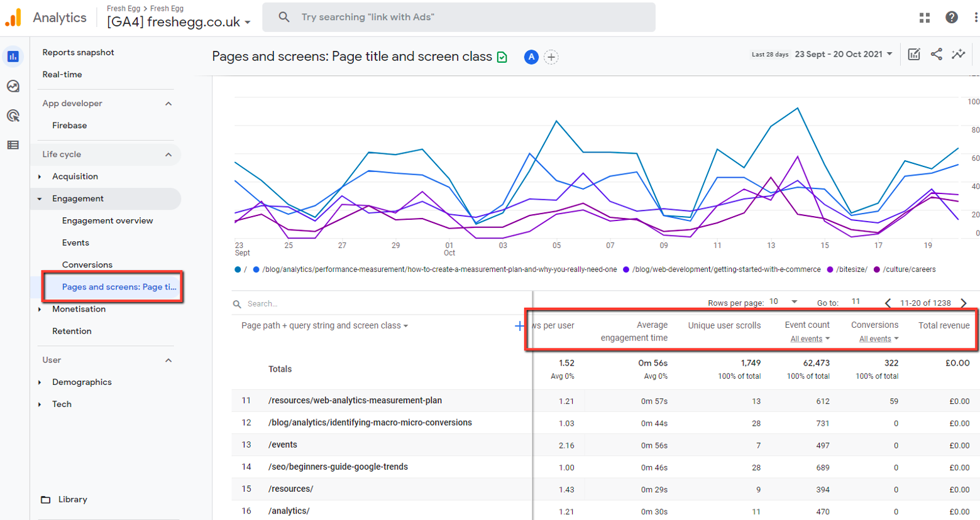Open Conversions All events dropdown
This screenshot has width=980, height=520.
click(x=879, y=339)
